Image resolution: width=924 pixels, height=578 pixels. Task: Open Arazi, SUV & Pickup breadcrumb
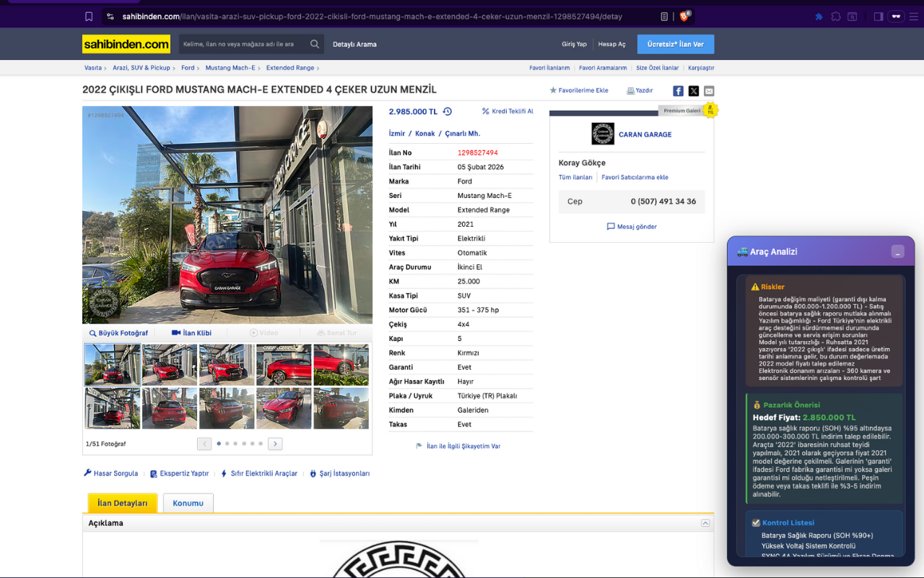point(141,68)
